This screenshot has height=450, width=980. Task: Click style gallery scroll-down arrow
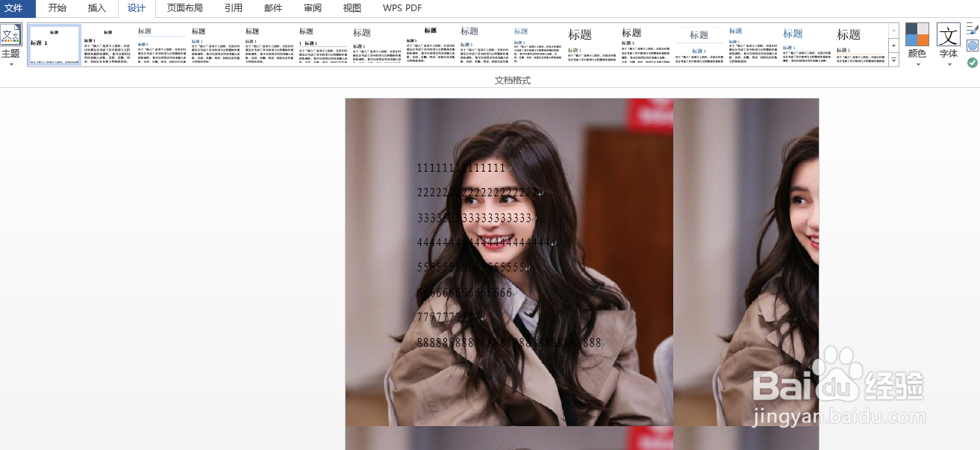(893, 46)
